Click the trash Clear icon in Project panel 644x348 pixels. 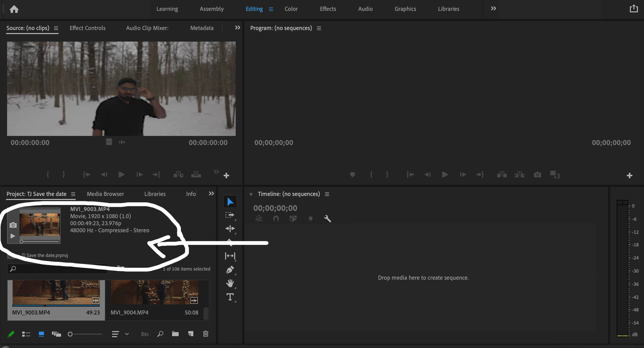(x=206, y=334)
